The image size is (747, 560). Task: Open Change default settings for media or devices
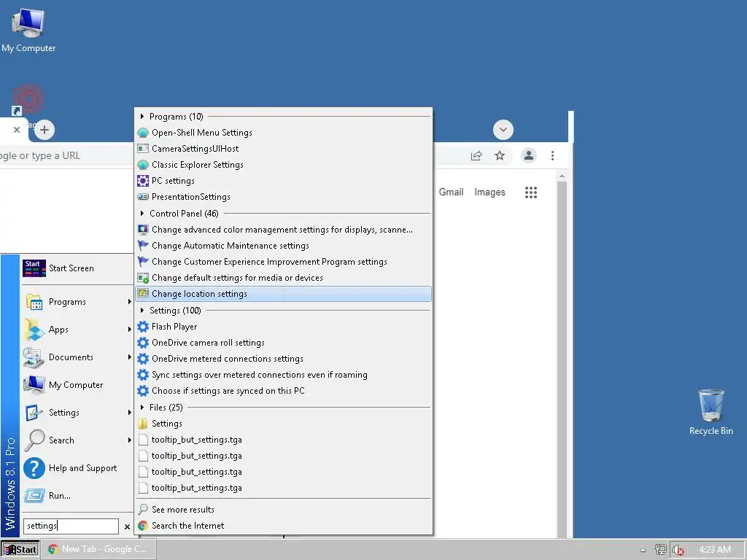(x=284, y=278)
